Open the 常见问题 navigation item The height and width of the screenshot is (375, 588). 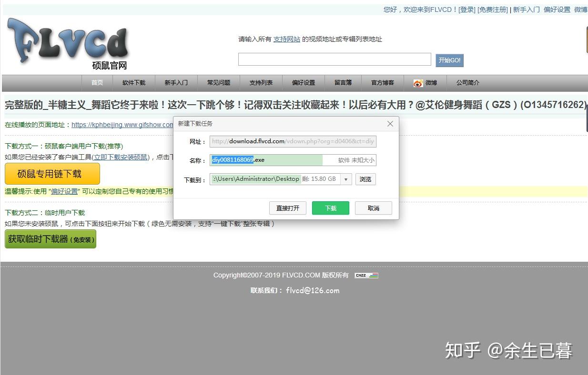(219, 83)
